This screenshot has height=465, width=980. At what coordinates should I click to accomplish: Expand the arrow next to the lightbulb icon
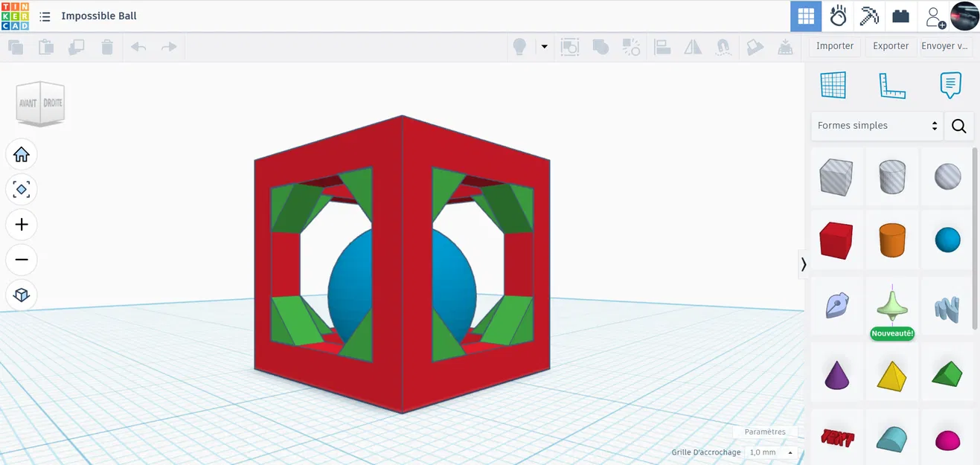tap(544, 46)
